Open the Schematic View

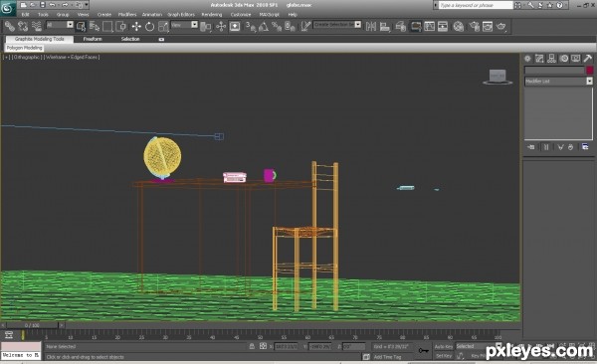(x=443, y=26)
